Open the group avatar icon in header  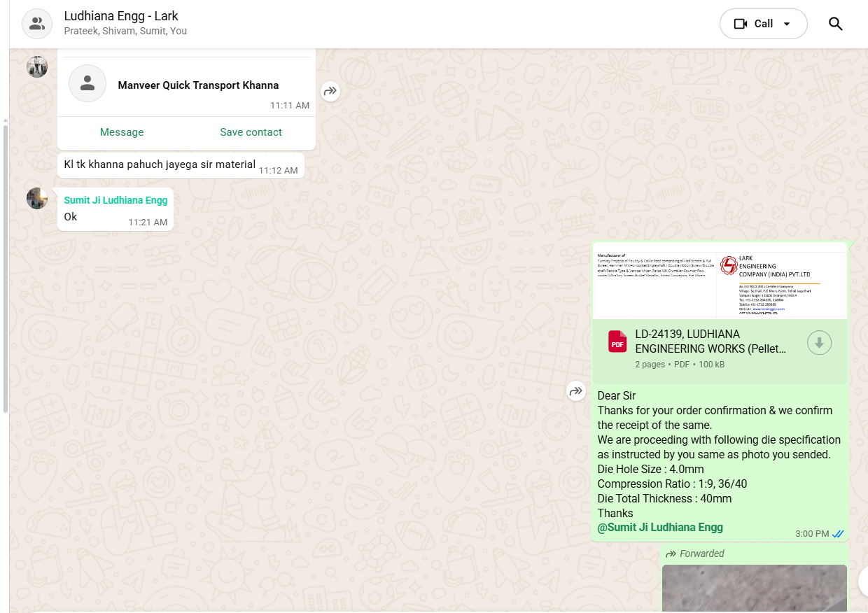point(37,24)
